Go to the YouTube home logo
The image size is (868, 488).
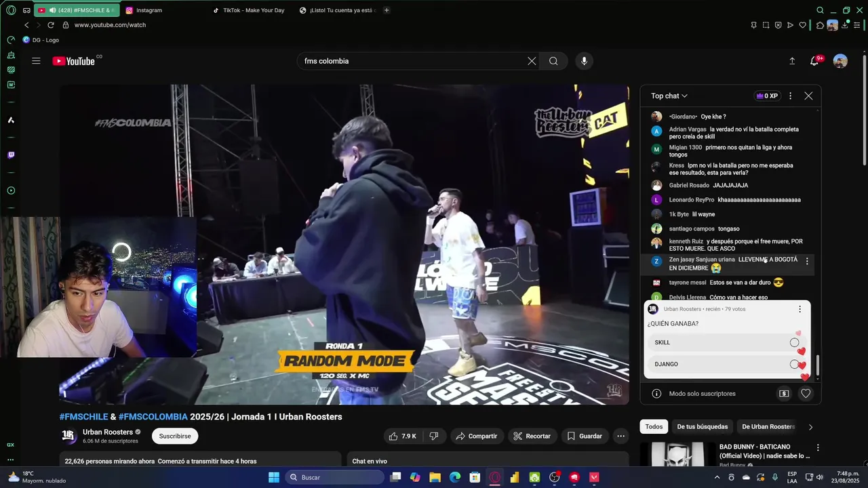pyautogui.click(x=74, y=61)
